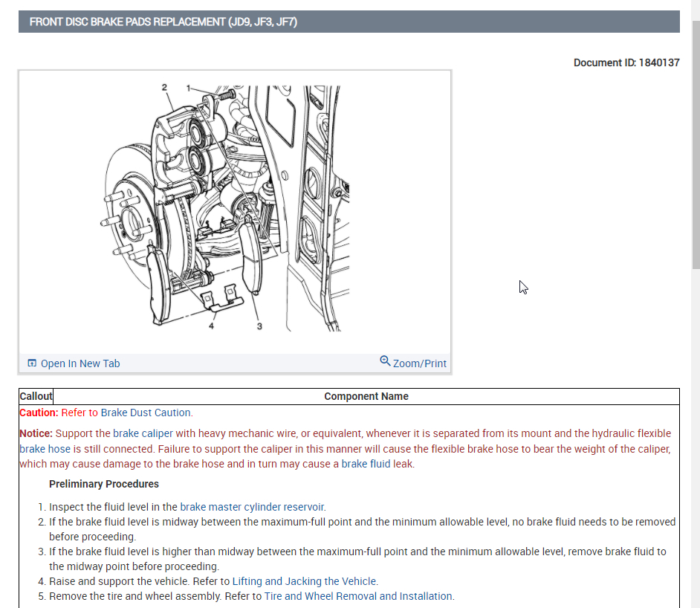Click callout number 2 in the diagram
The height and width of the screenshot is (608, 700).
pyautogui.click(x=164, y=87)
